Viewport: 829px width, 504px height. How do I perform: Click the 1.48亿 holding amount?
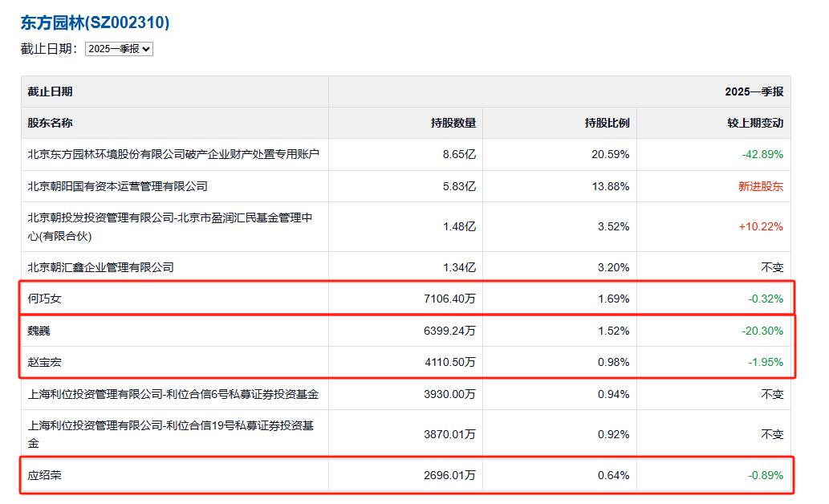[459, 227]
